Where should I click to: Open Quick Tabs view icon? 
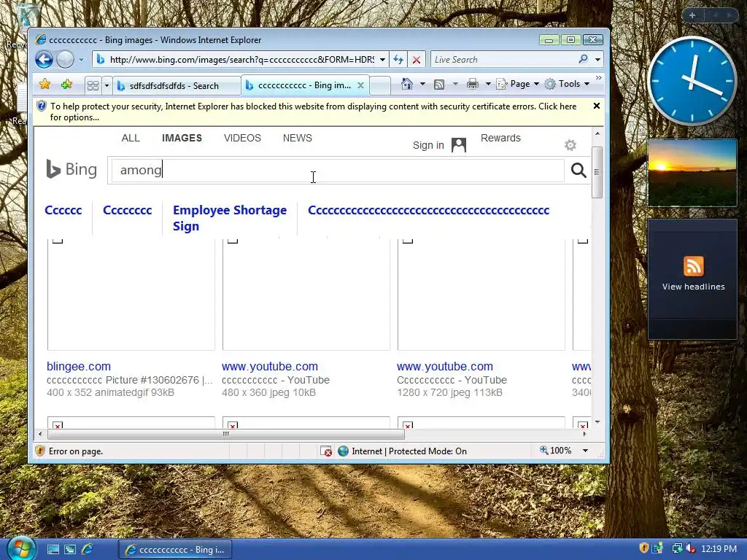pos(93,86)
